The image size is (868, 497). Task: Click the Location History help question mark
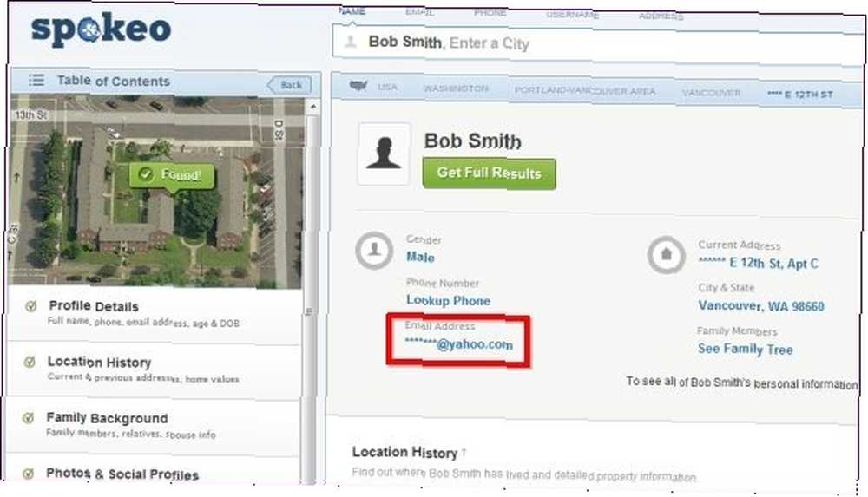pyautogui.click(x=464, y=454)
